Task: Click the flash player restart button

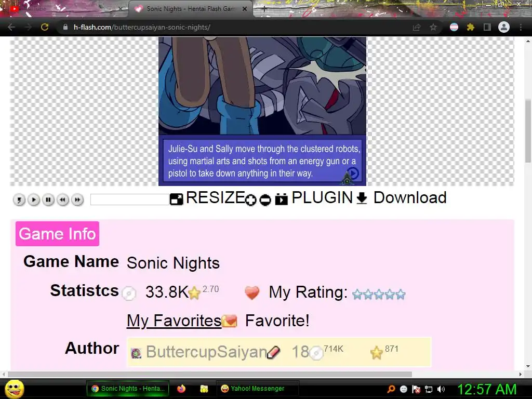Action: point(19,200)
